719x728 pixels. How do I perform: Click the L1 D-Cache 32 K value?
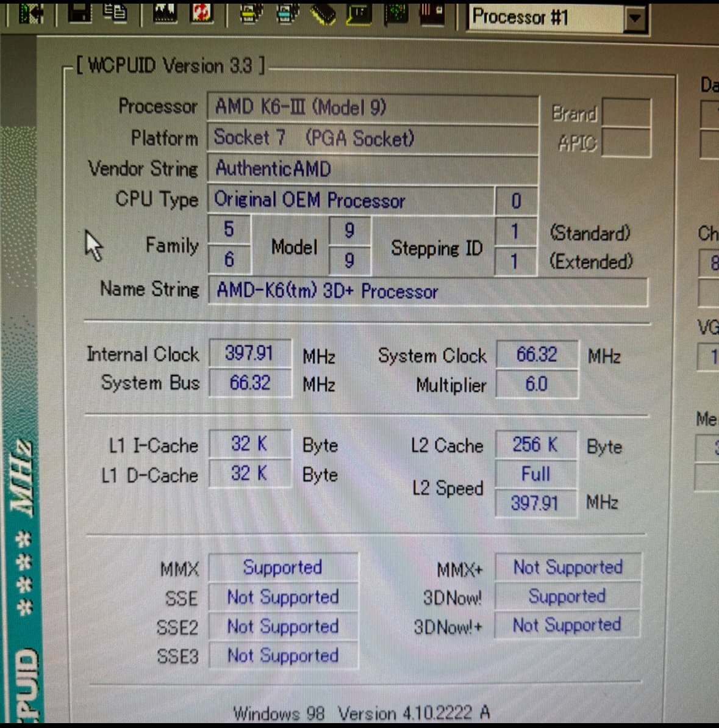click(249, 474)
